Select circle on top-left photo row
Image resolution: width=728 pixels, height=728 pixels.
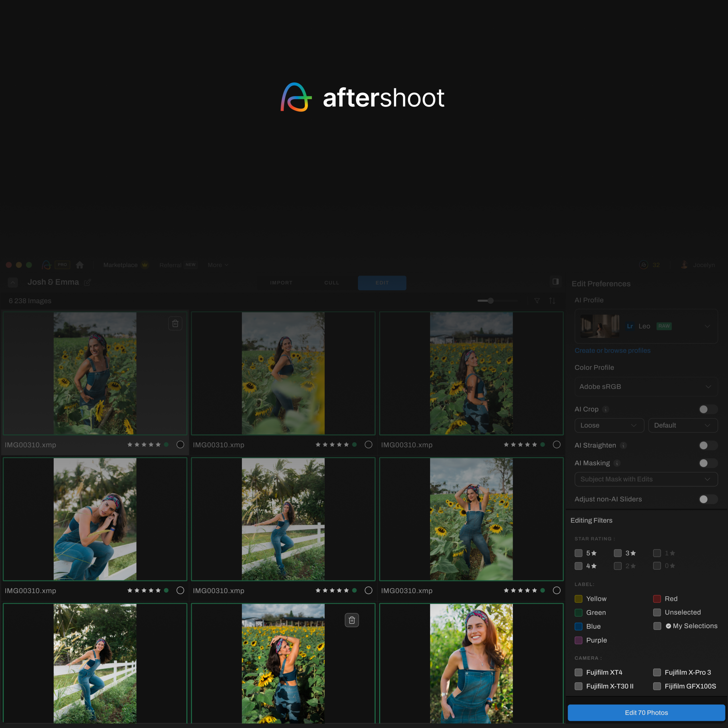[180, 445]
